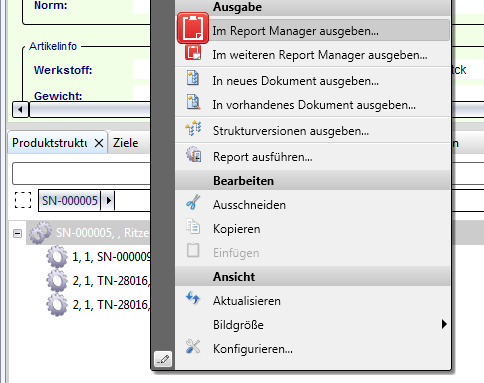The image size is (484, 383).
Task: Click the 'Im weiteren Report Manager ausgeben' icon
Action: point(193,52)
